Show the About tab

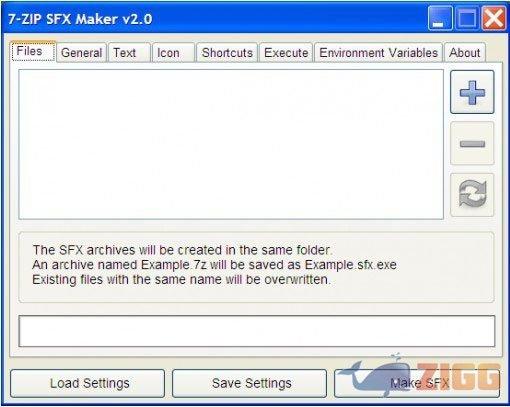click(465, 53)
